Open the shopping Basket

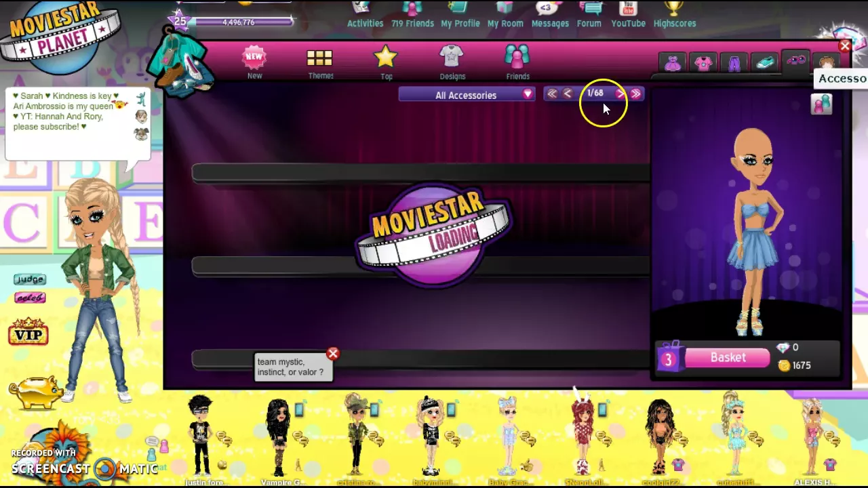(x=728, y=358)
